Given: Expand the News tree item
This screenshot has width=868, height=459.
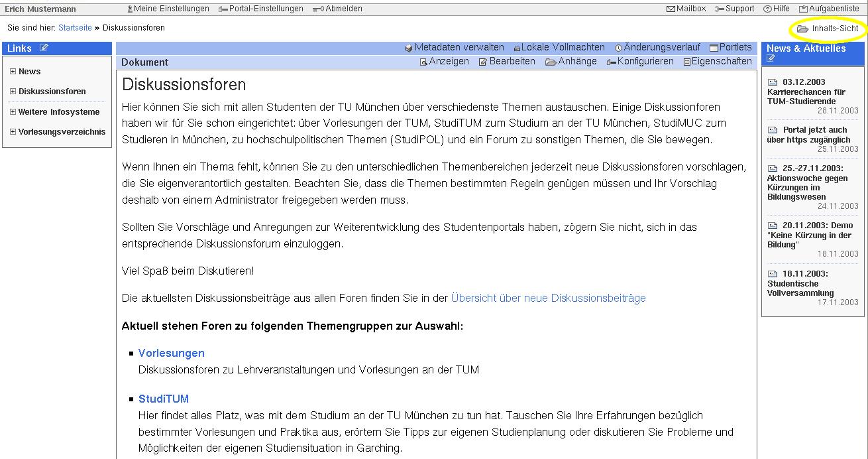Looking at the screenshot, I should [13, 72].
